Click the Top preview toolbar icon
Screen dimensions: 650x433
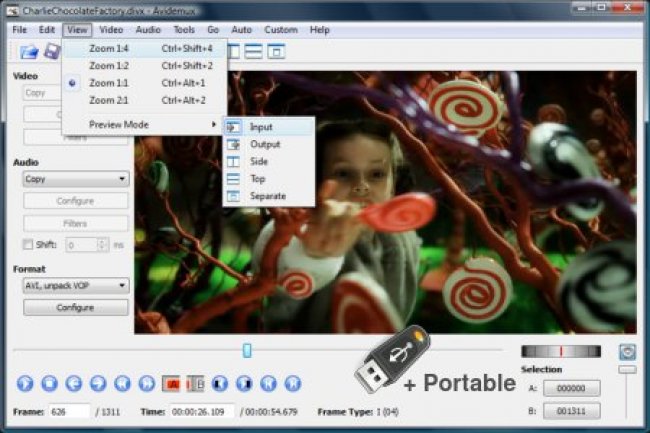tap(254, 51)
